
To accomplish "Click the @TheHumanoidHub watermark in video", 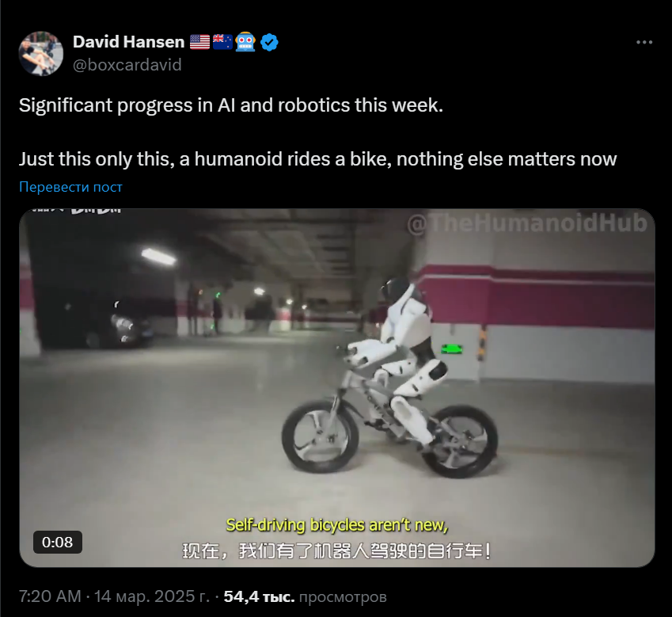I will [526, 223].
